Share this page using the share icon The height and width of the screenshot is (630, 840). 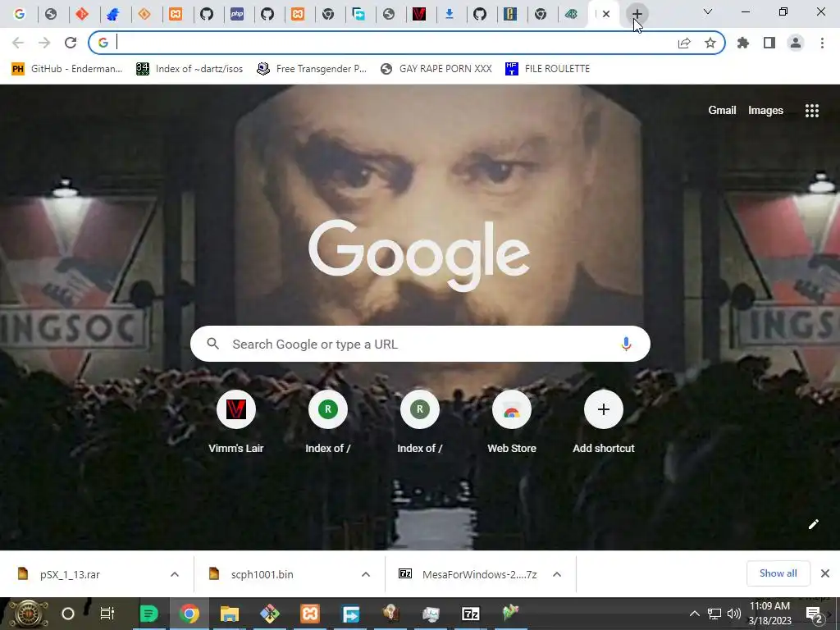pos(684,43)
